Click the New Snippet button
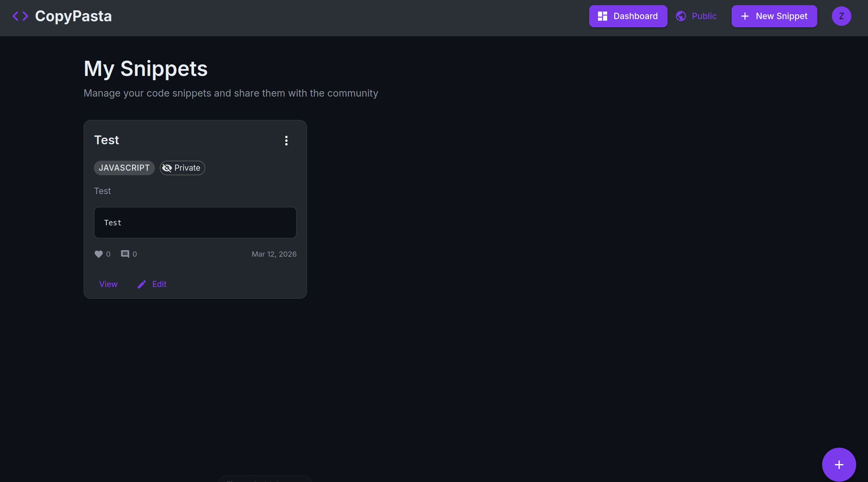The height and width of the screenshot is (482, 868). pos(774,16)
